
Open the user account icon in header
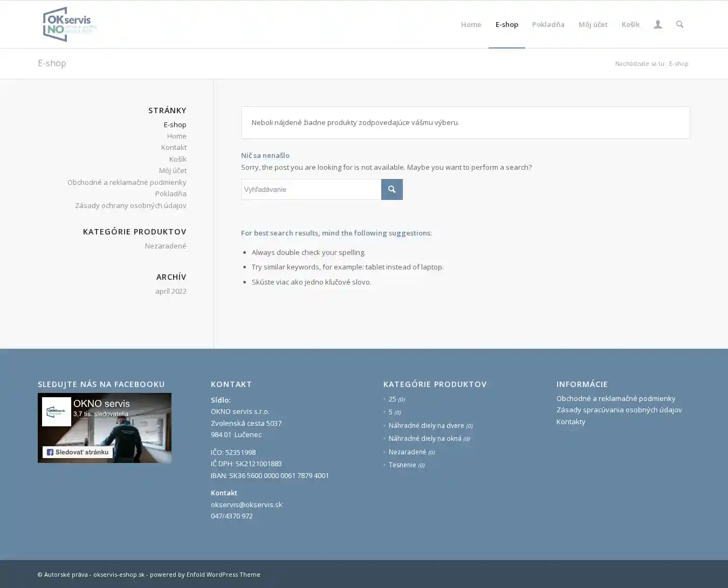coord(657,24)
